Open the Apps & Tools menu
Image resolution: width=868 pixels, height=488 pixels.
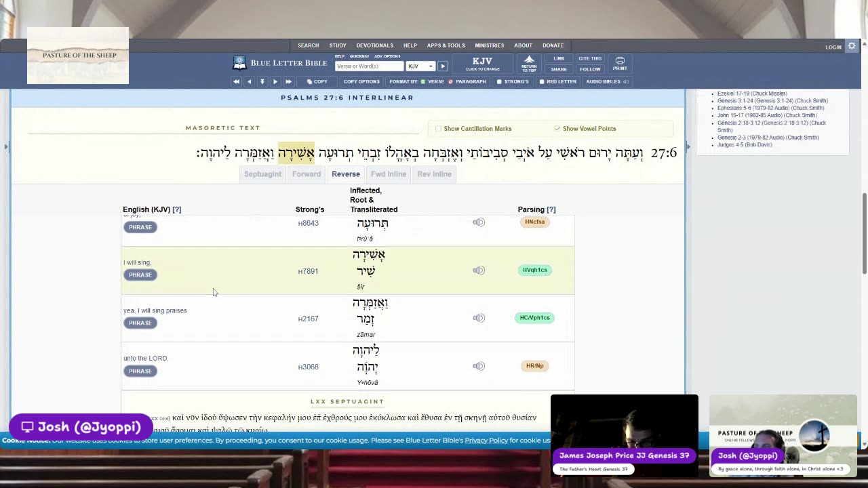click(x=446, y=45)
